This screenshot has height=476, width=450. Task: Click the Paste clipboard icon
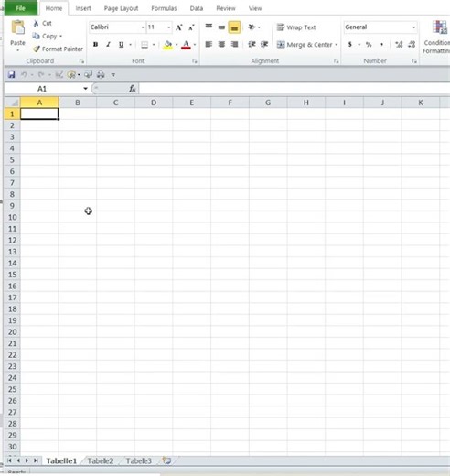[17, 27]
